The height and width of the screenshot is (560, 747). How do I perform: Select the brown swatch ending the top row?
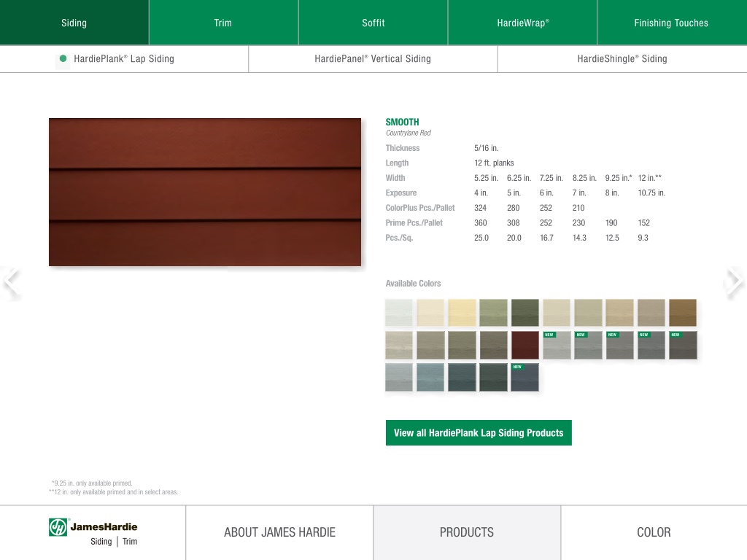click(683, 313)
